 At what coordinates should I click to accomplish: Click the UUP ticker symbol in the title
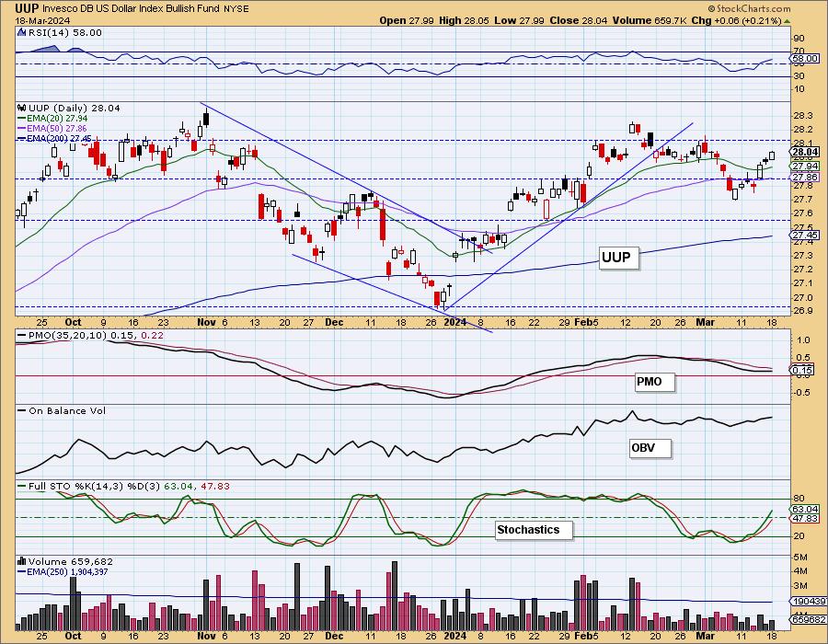26,8
